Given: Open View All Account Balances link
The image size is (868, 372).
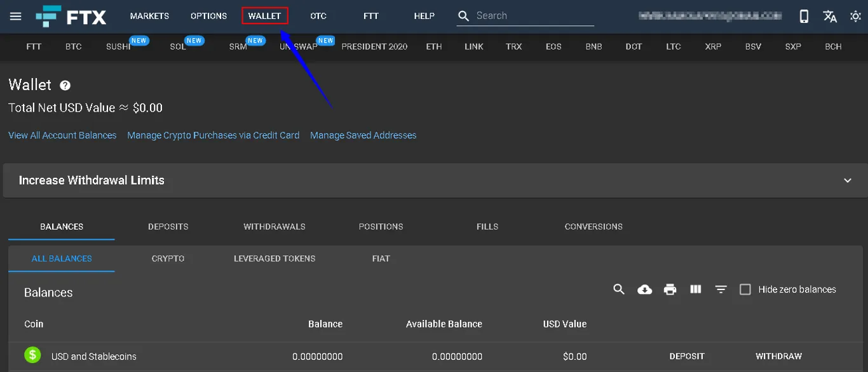Looking at the screenshot, I should click(62, 135).
